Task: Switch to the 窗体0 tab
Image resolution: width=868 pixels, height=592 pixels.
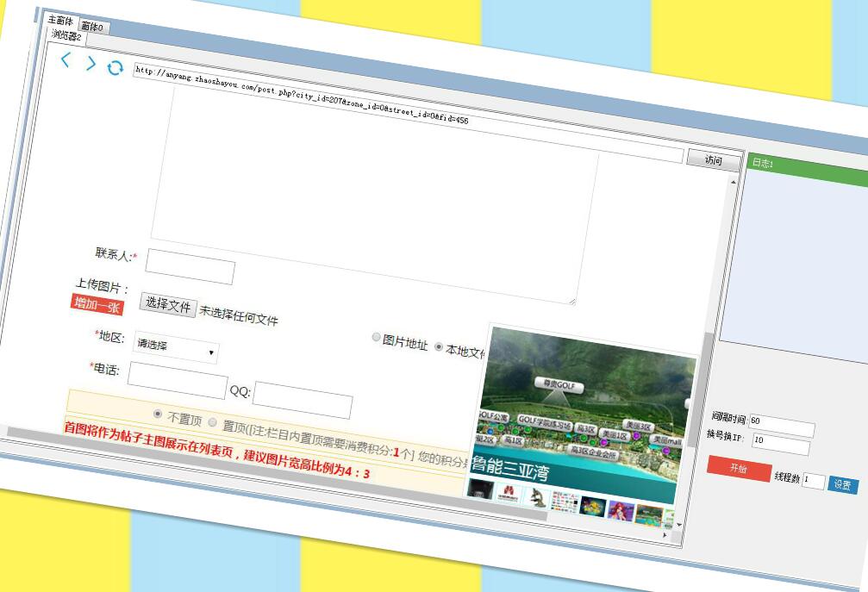Action: coord(92,26)
